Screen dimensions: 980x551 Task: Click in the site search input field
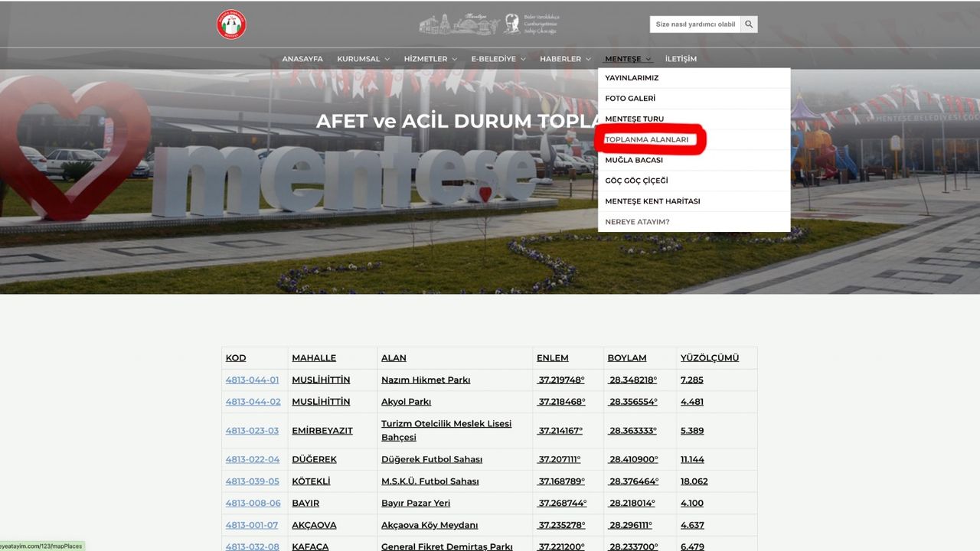point(695,24)
